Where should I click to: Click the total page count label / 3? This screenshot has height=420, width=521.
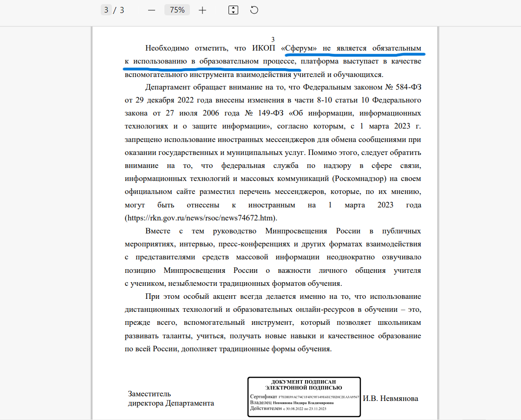[x=120, y=9]
